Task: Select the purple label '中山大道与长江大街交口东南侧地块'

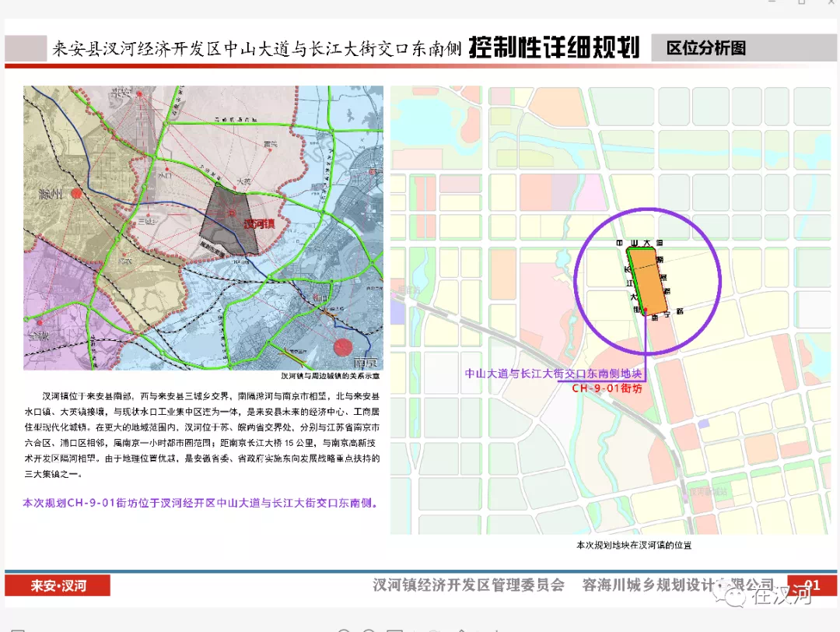Action: tap(553, 374)
